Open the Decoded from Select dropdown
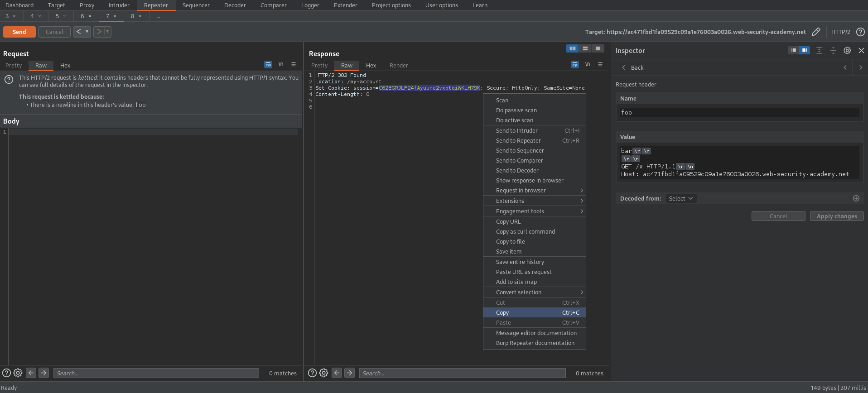 [x=681, y=198]
